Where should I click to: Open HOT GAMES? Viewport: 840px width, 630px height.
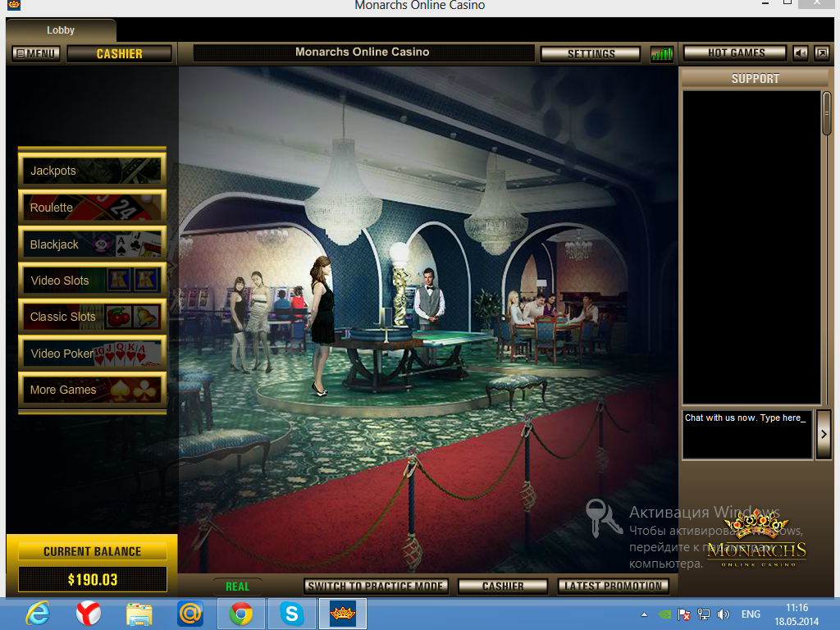[x=735, y=53]
